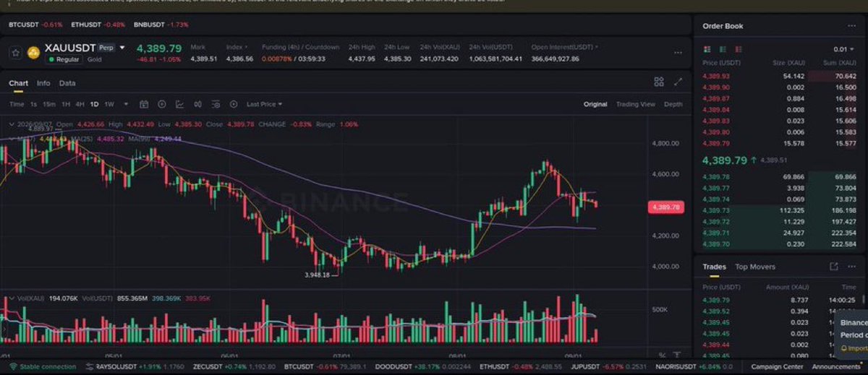Click the 4,389.73 bid row in Order Book
Viewport: 868px width, 375px height.
click(778, 210)
